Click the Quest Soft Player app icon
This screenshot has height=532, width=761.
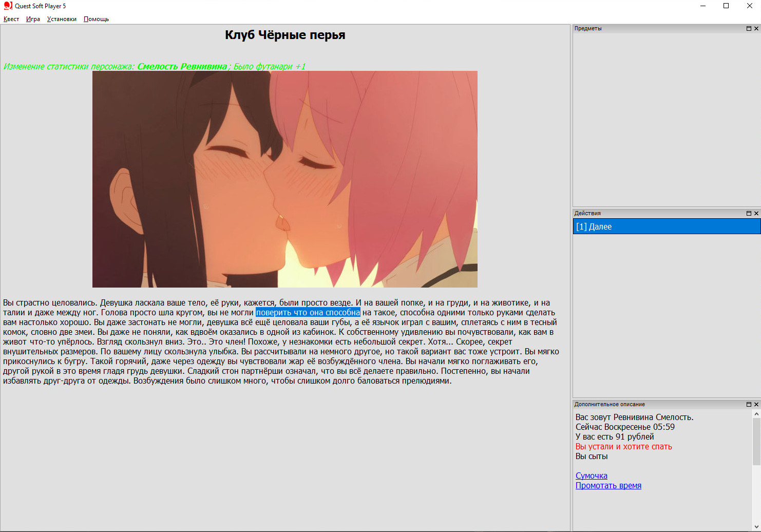point(8,6)
